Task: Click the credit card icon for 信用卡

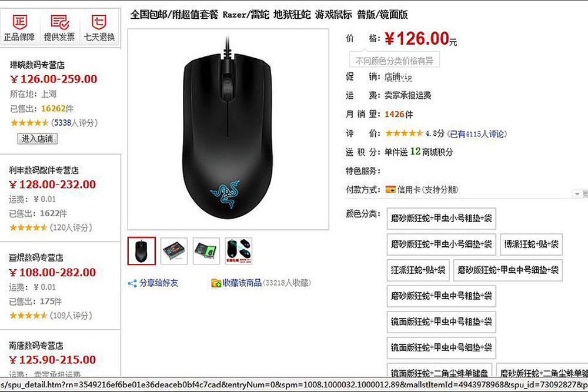Action: tap(390, 190)
